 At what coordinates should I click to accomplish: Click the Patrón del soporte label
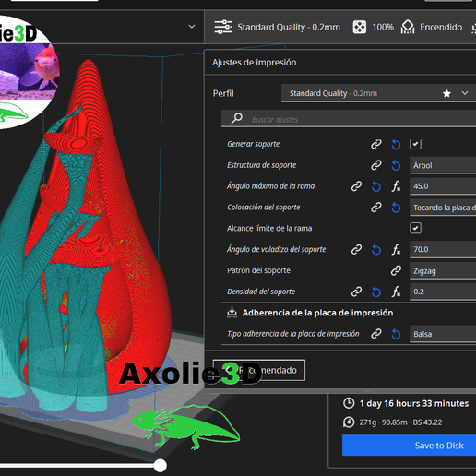[x=258, y=270]
